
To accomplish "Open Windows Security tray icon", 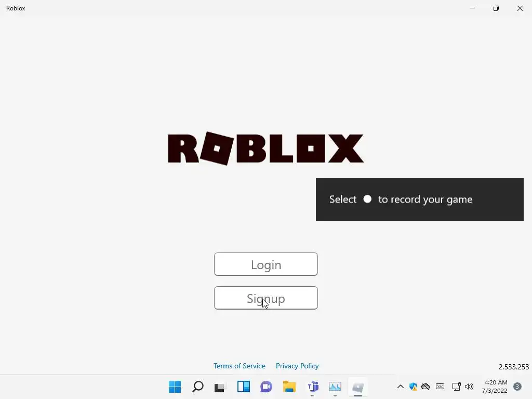I will pos(413,387).
